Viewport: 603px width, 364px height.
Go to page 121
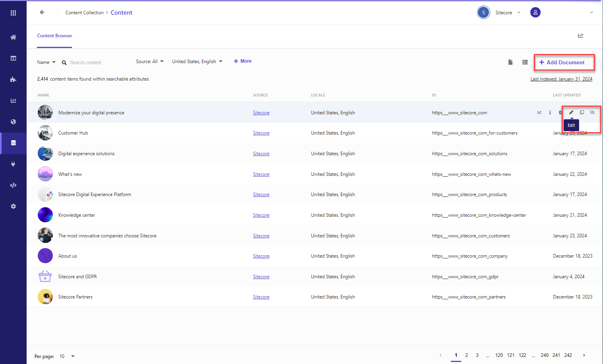(511, 355)
